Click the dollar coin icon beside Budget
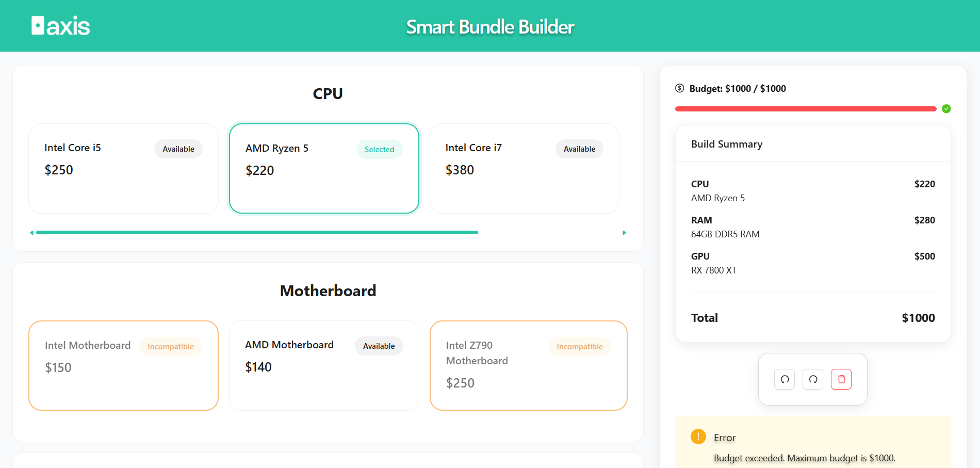The height and width of the screenshot is (468, 980). click(x=680, y=88)
